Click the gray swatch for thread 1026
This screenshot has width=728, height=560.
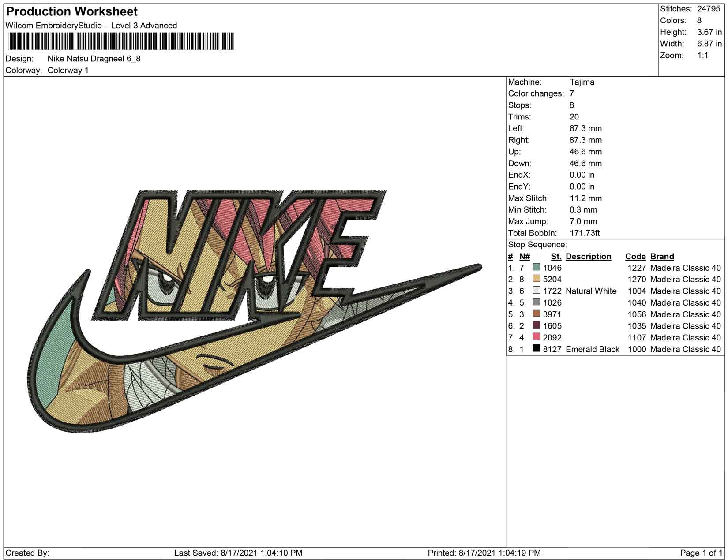(537, 302)
